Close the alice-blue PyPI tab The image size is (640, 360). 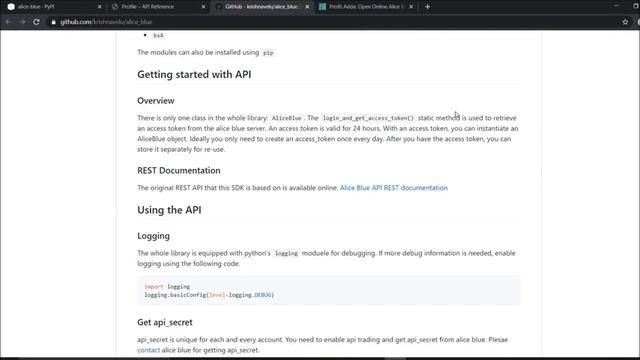click(x=100, y=7)
